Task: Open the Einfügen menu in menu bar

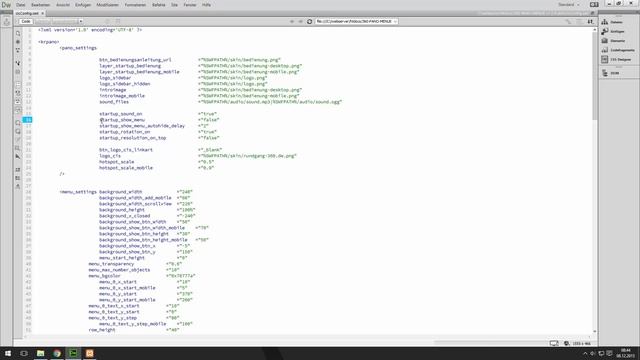Action: pos(83,5)
